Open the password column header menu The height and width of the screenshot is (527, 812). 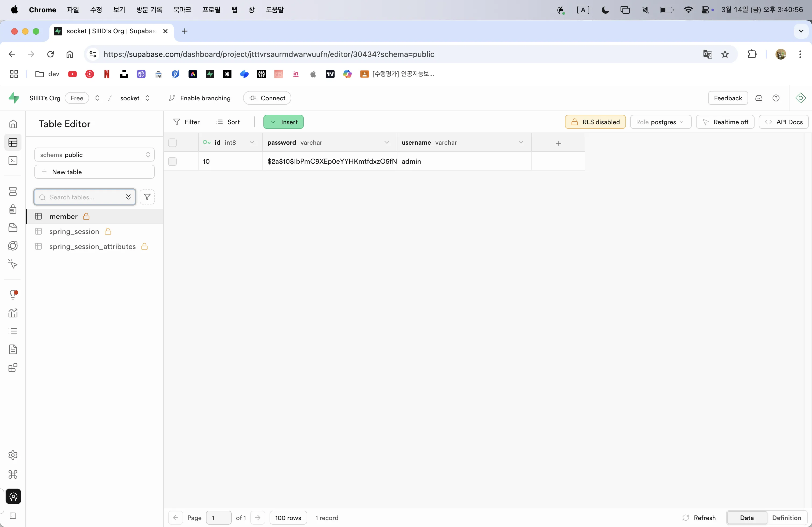tap(387, 142)
